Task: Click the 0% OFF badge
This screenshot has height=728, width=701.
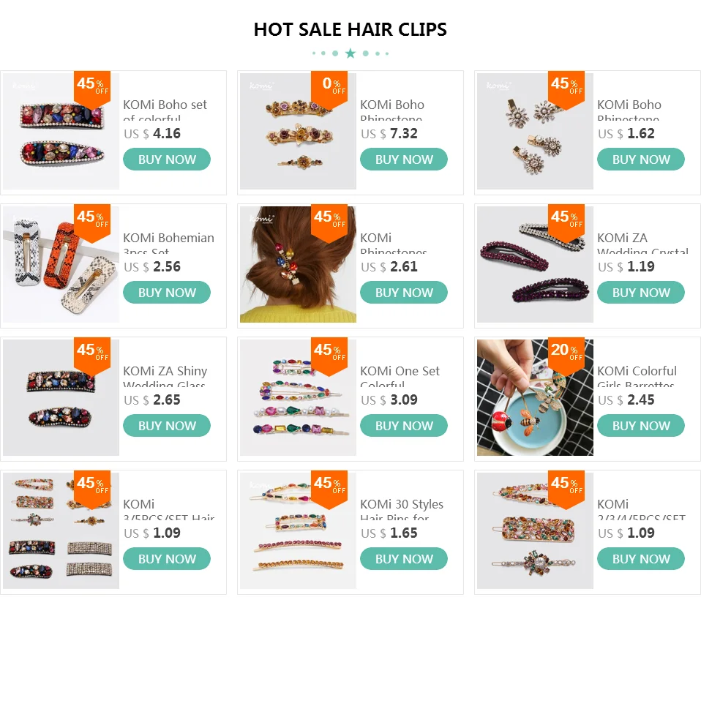Action: point(329,89)
